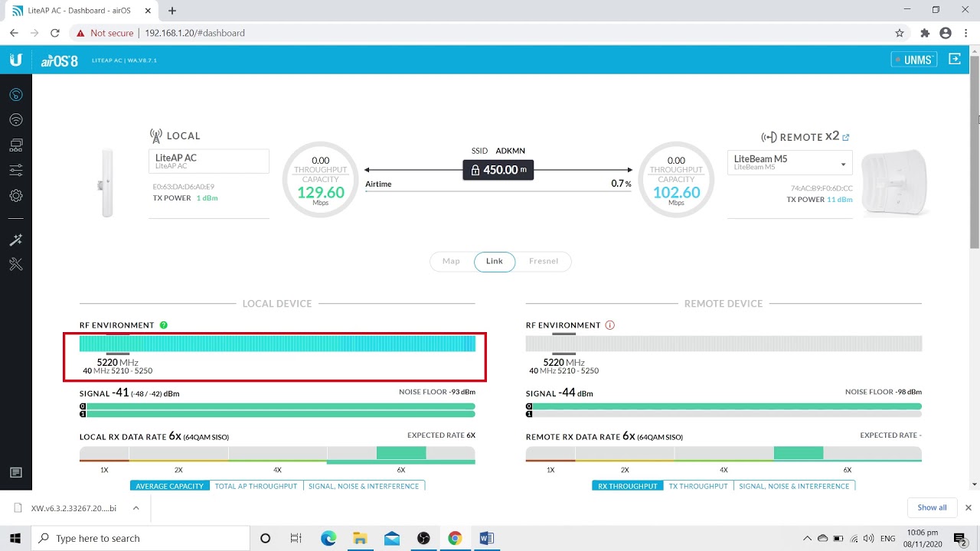Image resolution: width=980 pixels, height=551 pixels.
Task: Click the Ubiquiti U logo
Action: [x=15, y=60]
